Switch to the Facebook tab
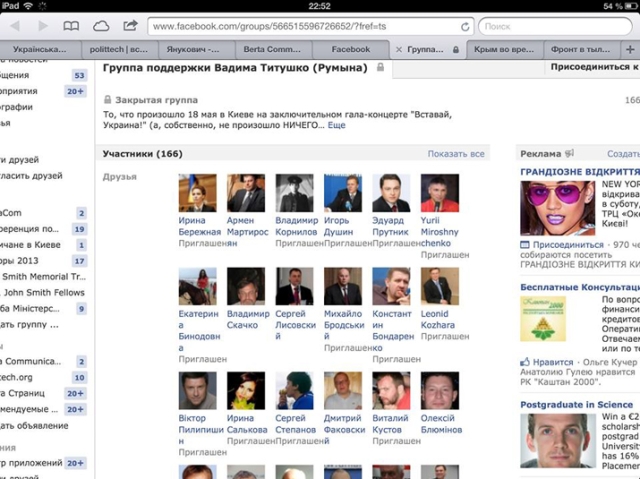Screen dimensions: 640x479 click(350, 48)
